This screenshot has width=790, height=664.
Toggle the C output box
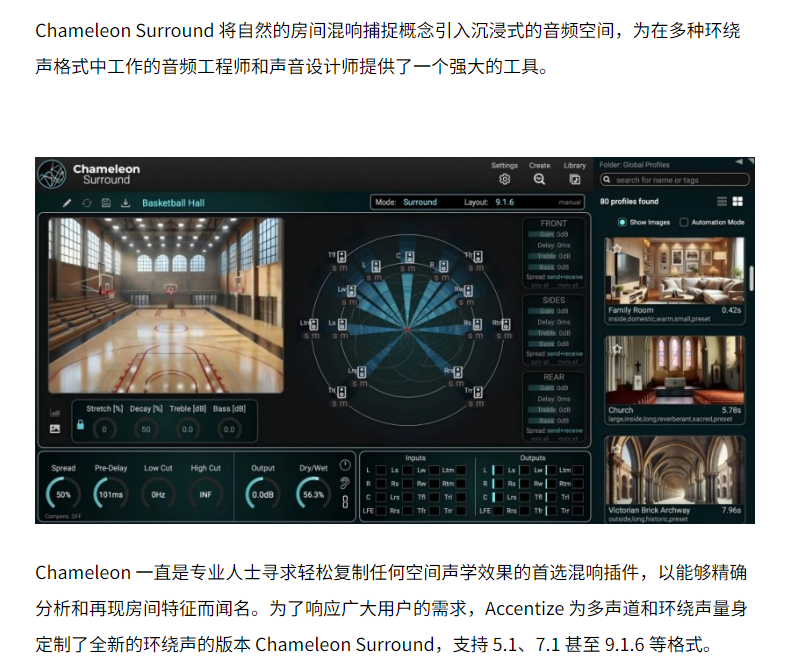tap(498, 497)
